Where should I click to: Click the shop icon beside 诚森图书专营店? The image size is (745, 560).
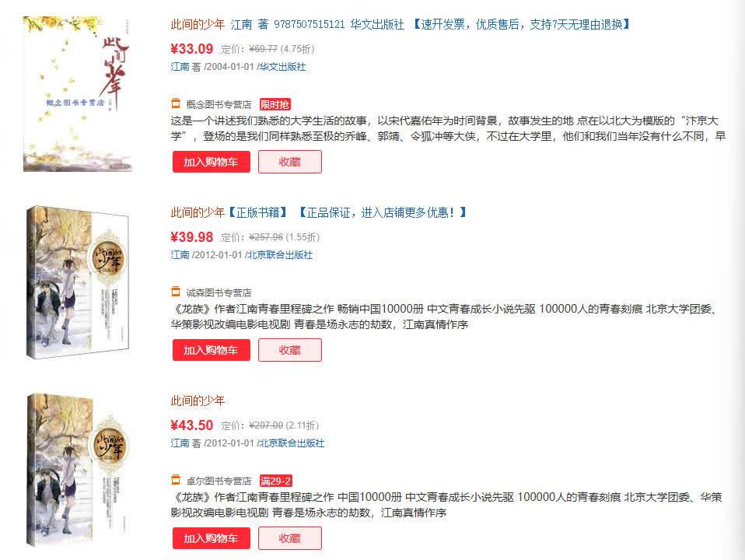(176, 292)
